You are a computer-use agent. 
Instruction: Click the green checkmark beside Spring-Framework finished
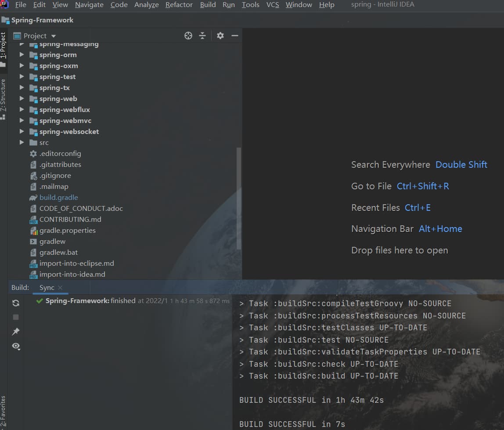pyautogui.click(x=40, y=301)
